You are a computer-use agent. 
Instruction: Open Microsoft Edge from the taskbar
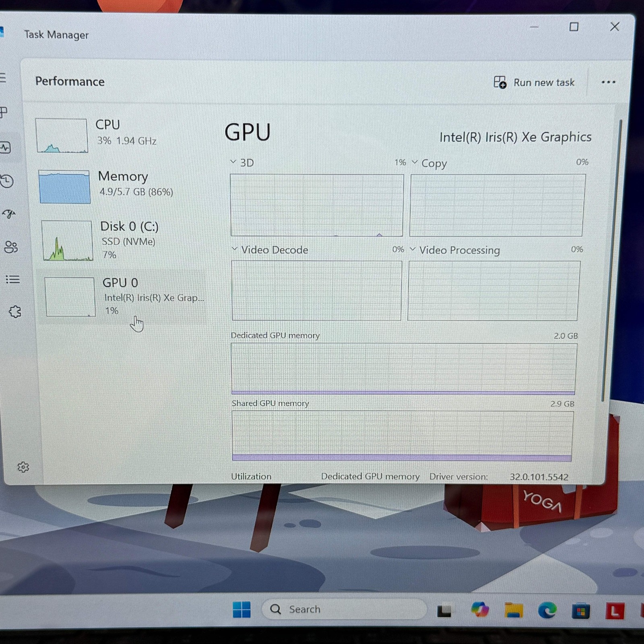tap(547, 611)
